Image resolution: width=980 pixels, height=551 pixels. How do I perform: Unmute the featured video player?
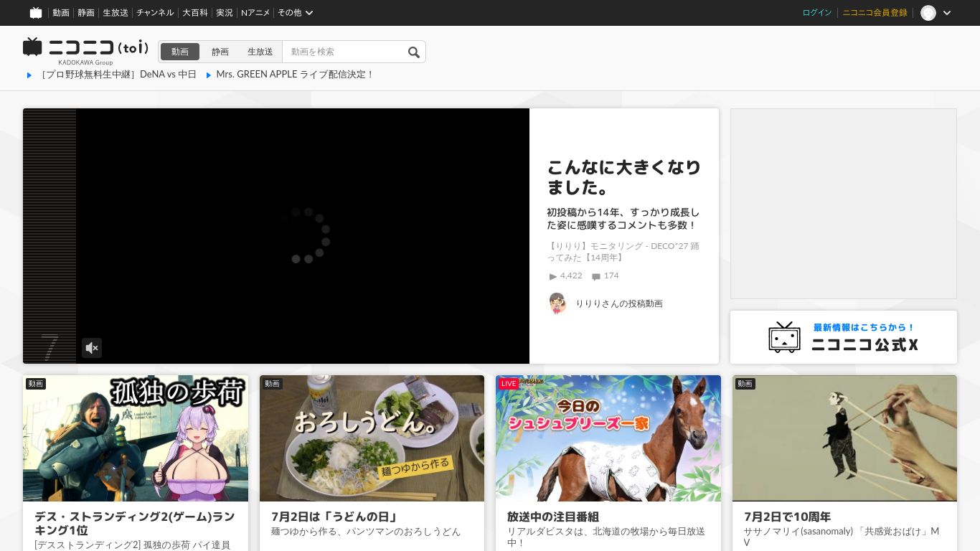tap(92, 348)
